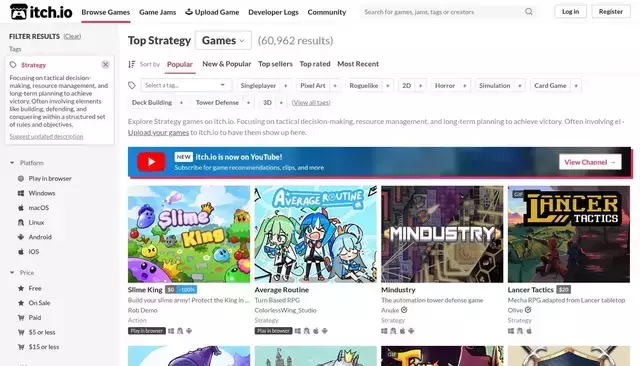This screenshot has width=640, height=366.
Task: Click the search games input field
Action: click(x=443, y=12)
